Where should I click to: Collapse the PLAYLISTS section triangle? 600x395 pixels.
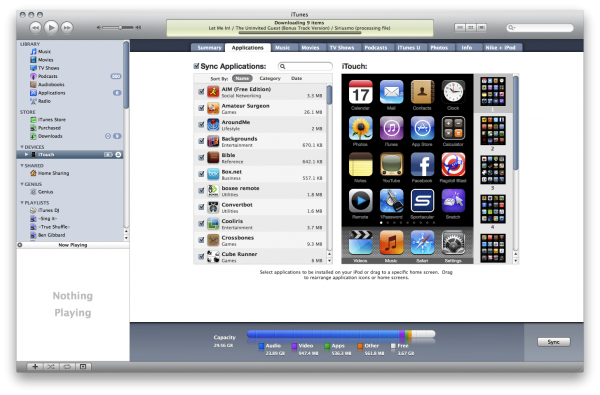pyautogui.click(x=22, y=202)
